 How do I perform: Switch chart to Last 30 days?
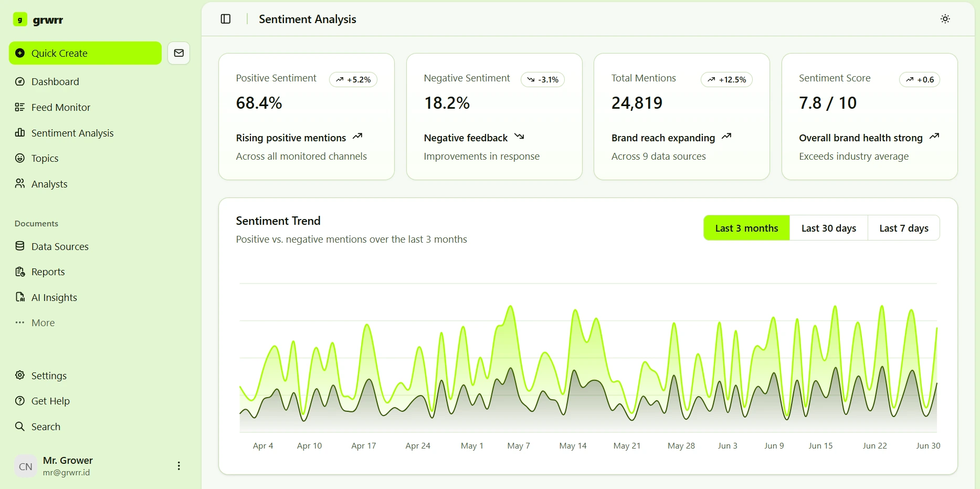pos(828,228)
